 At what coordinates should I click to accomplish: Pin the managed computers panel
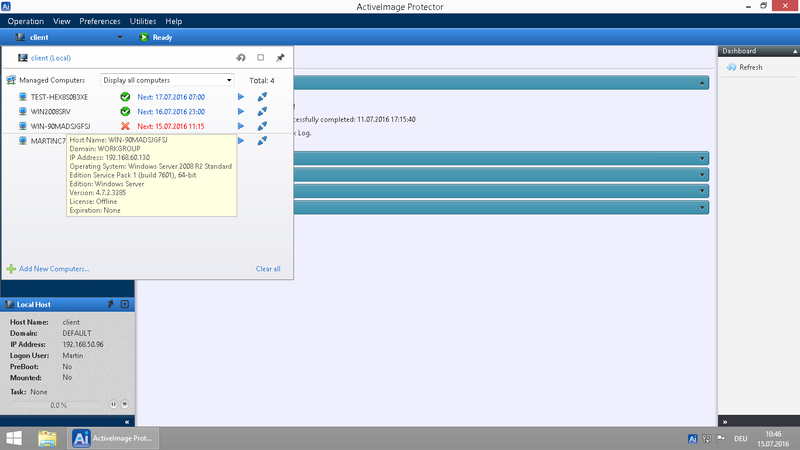click(x=280, y=58)
